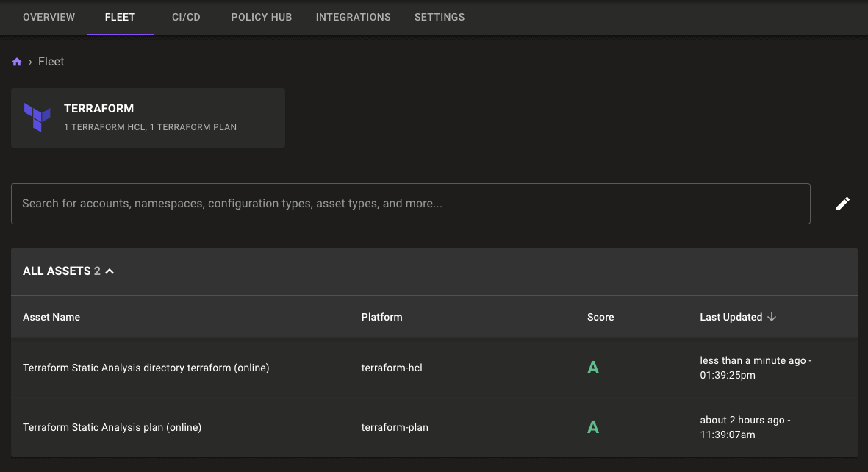Open the SETTINGS tab
Viewport: 868px width, 472px height.
pos(439,17)
